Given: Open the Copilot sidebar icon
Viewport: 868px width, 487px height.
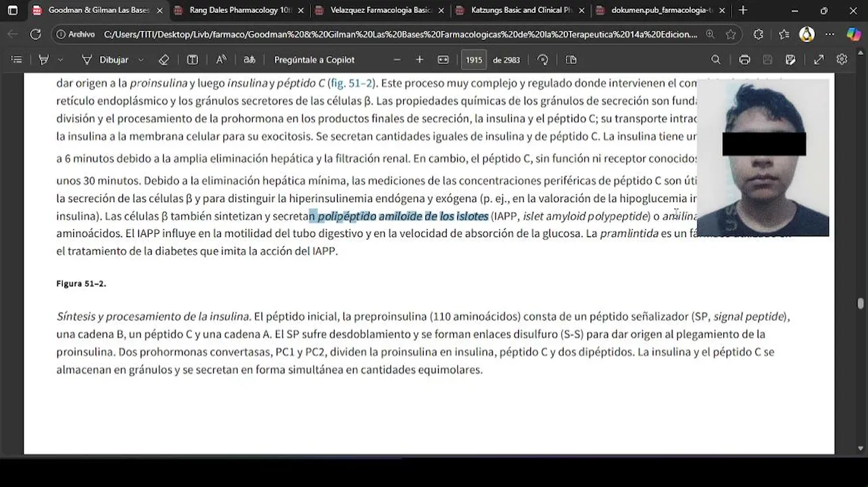Looking at the screenshot, I should (854, 34).
